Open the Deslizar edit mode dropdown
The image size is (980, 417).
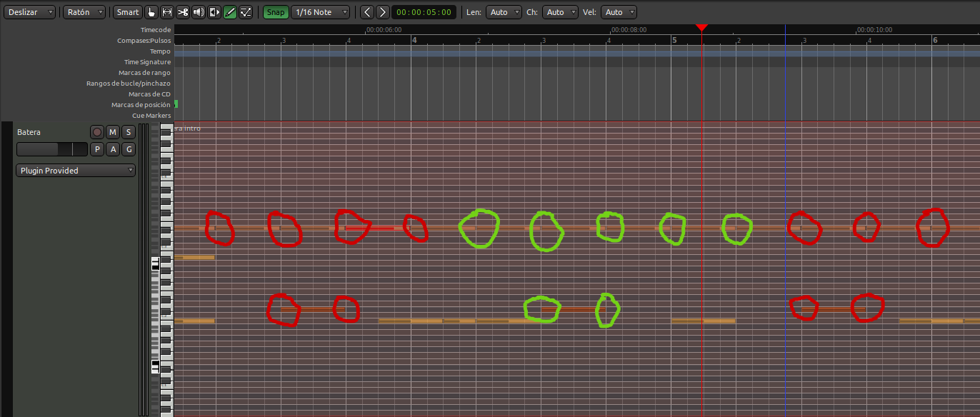pyautogui.click(x=29, y=12)
